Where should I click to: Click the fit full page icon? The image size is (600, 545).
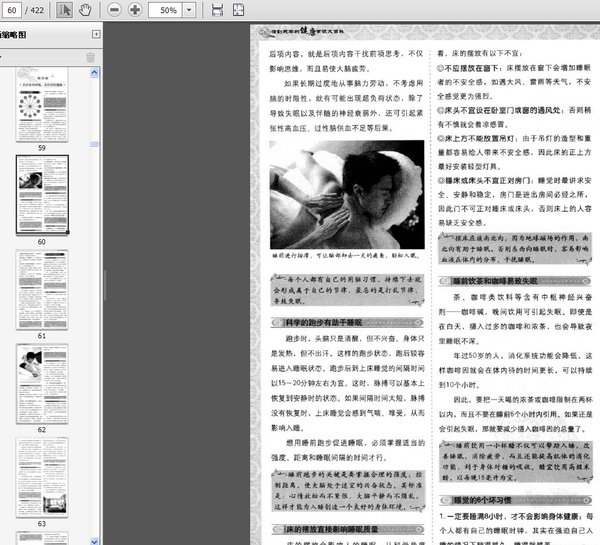pyautogui.click(x=238, y=10)
